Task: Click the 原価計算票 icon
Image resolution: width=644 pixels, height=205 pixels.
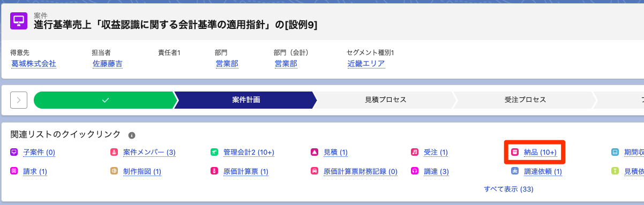Action: (214, 171)
